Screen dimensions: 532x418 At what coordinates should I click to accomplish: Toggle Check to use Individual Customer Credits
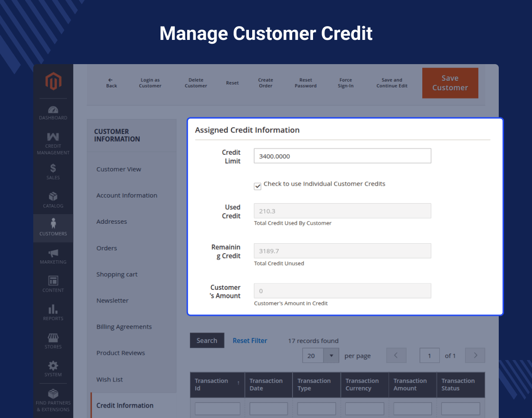pos(257,186)
